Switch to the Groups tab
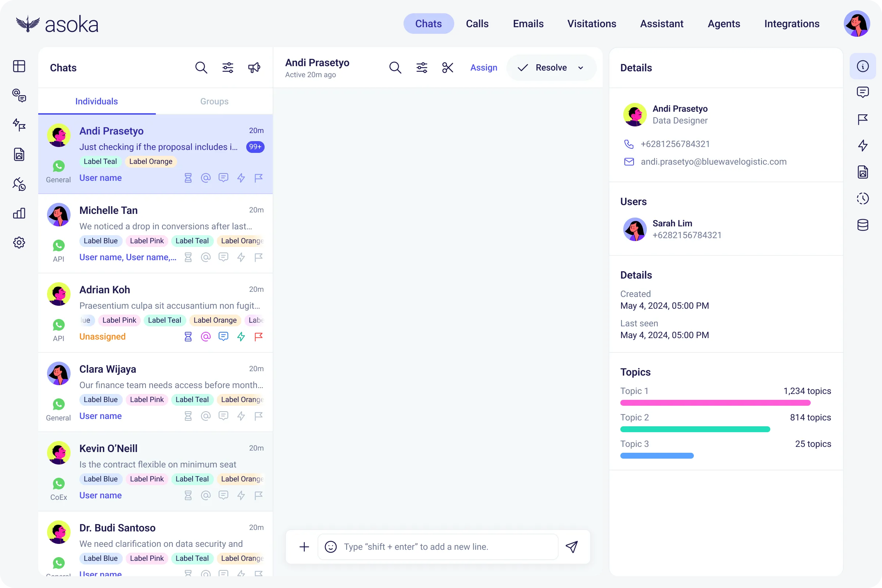The height and width of the screenshot is (588, 882). (x=214, y=101)
